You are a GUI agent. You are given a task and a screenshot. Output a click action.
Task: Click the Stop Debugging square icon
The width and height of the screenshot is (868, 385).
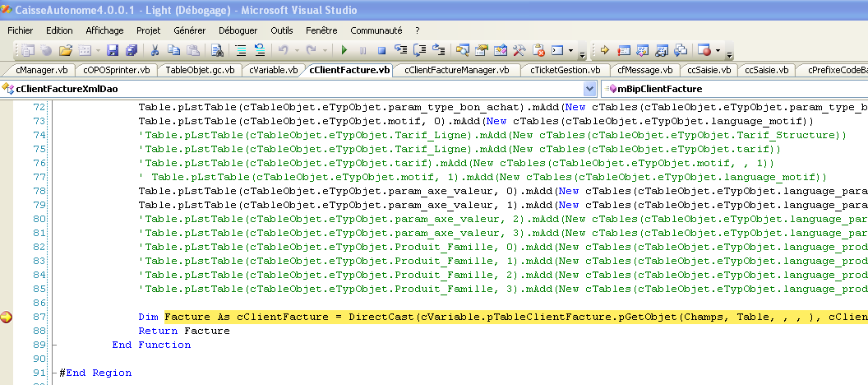coord(382,50)
